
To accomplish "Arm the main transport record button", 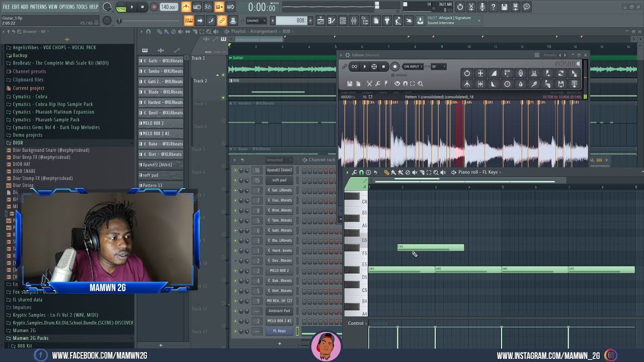I will pos(154,7).
